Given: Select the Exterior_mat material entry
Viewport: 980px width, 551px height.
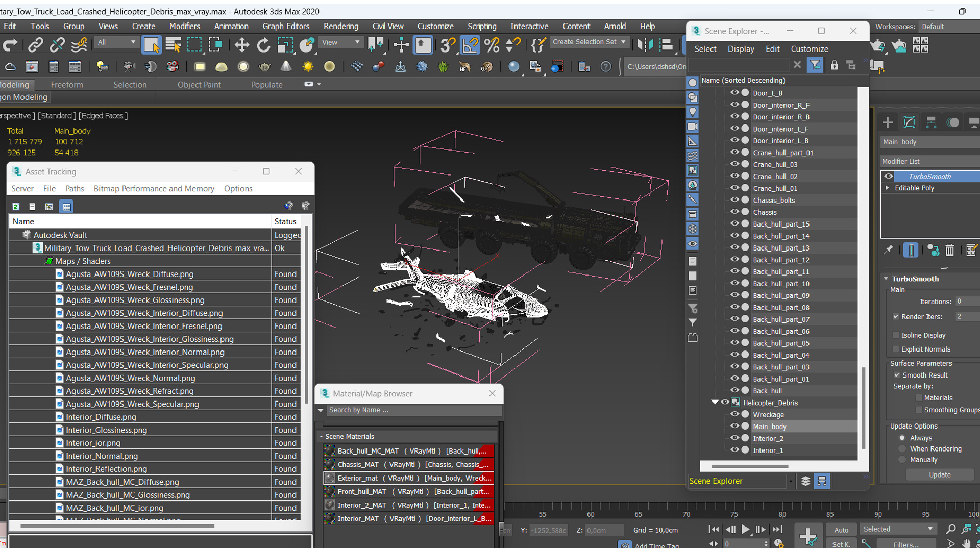Looking at the screenshot, I should [409, 478].
